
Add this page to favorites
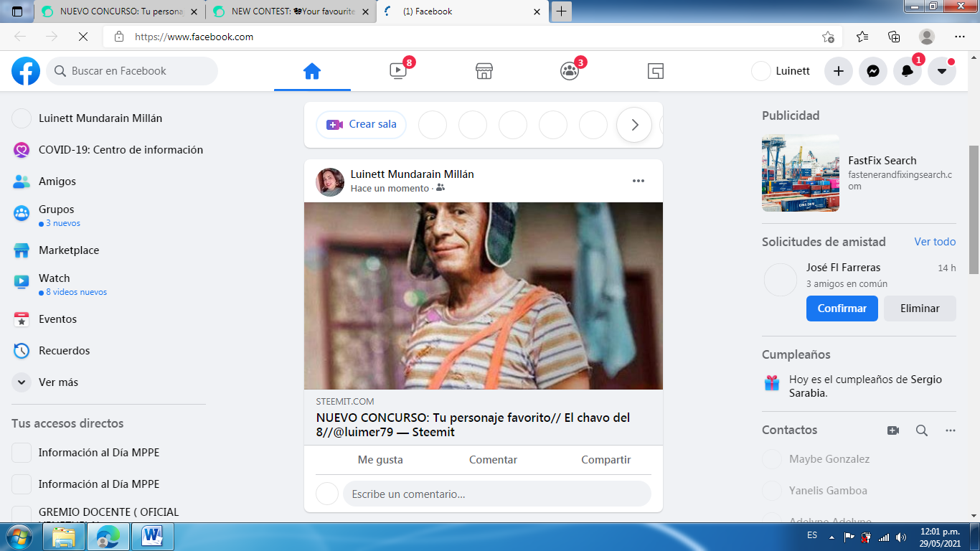point(828,37)
